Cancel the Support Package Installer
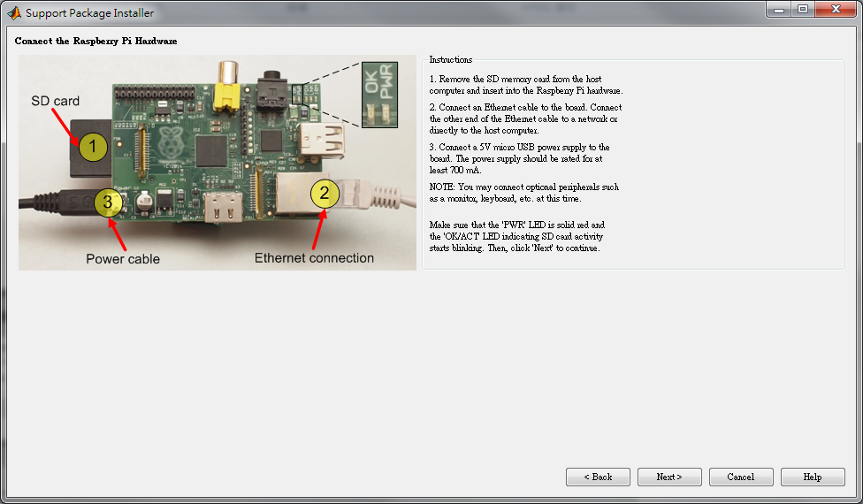The width and height of the screenshot is (863, 504). 741,477
